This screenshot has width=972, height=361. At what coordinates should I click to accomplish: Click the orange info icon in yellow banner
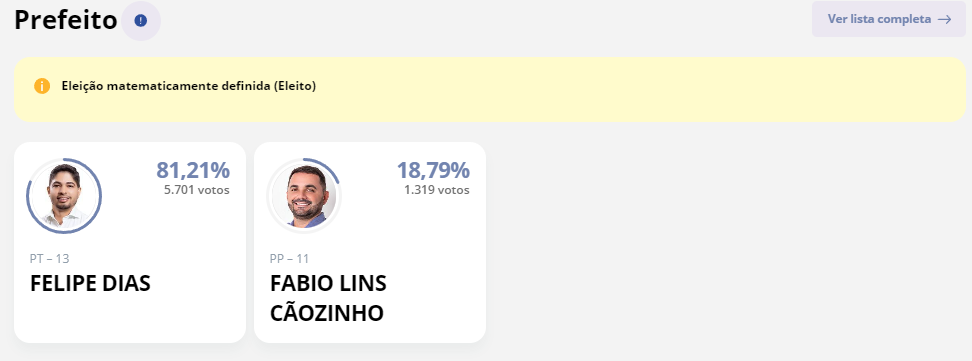point(42,86)
